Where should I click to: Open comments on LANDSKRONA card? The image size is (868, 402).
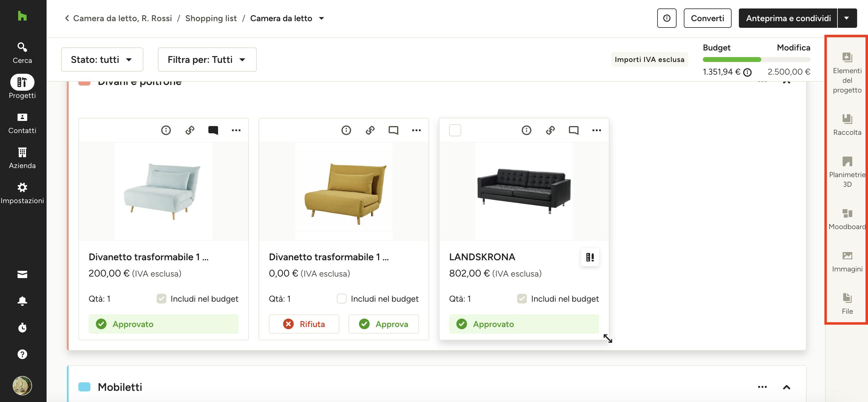[573, 130]
